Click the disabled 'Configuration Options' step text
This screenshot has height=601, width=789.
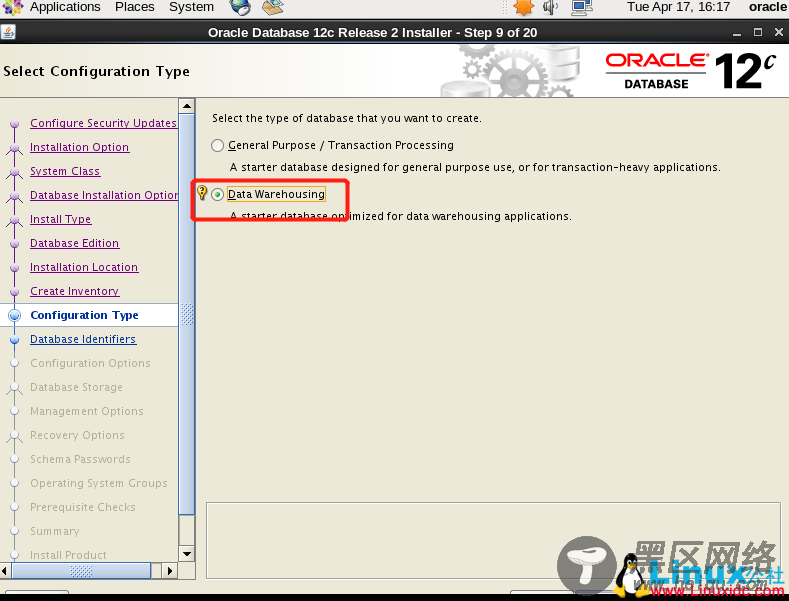[90, 363]
